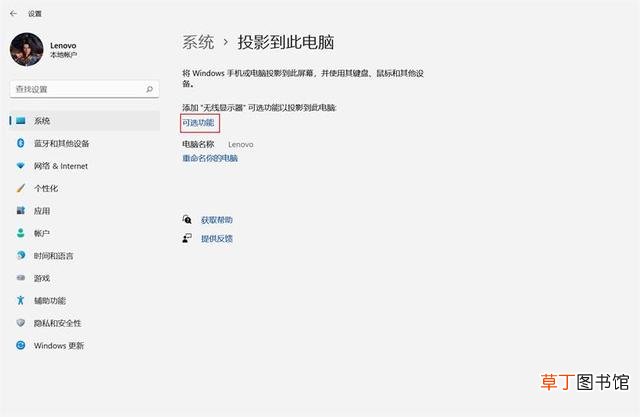Click the Lenovo account name
The height and width of the screenshot is (417, 640).
coord(63,45)
